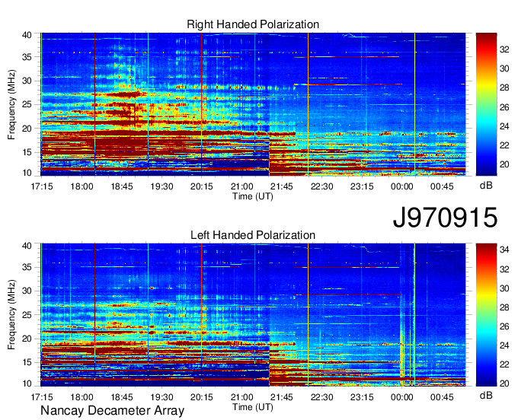Click the dB label beside Left Handed color bar

click(x=486, y=395)
